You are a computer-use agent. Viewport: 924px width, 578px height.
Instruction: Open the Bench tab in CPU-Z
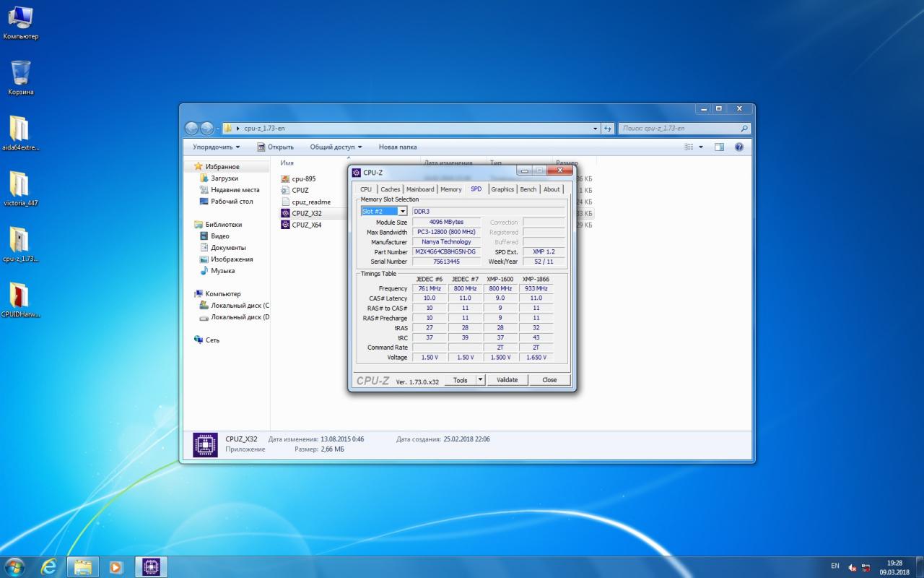pos(528,189)
